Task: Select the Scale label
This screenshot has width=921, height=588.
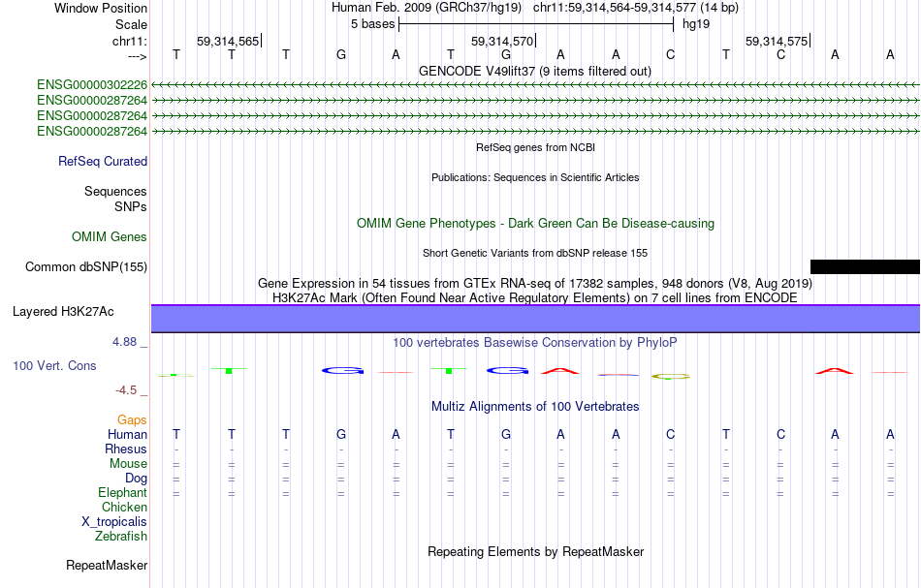Action: click(131, 24)
